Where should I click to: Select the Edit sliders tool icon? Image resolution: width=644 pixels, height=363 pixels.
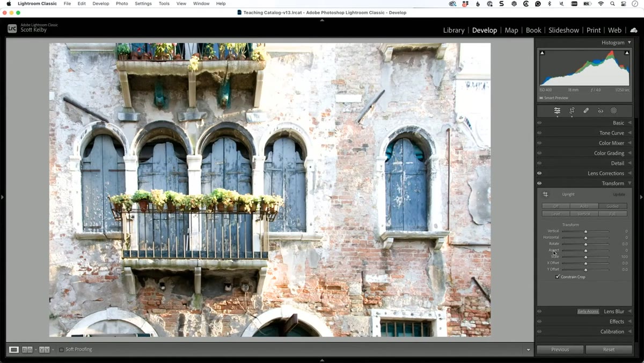(x=557, y=111)
